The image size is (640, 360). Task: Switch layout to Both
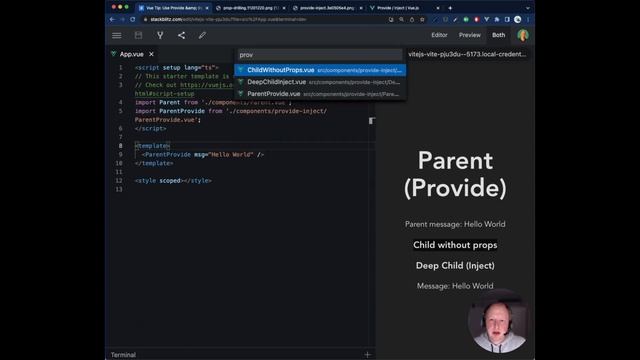pyautogui.click(x=498, y=35)
